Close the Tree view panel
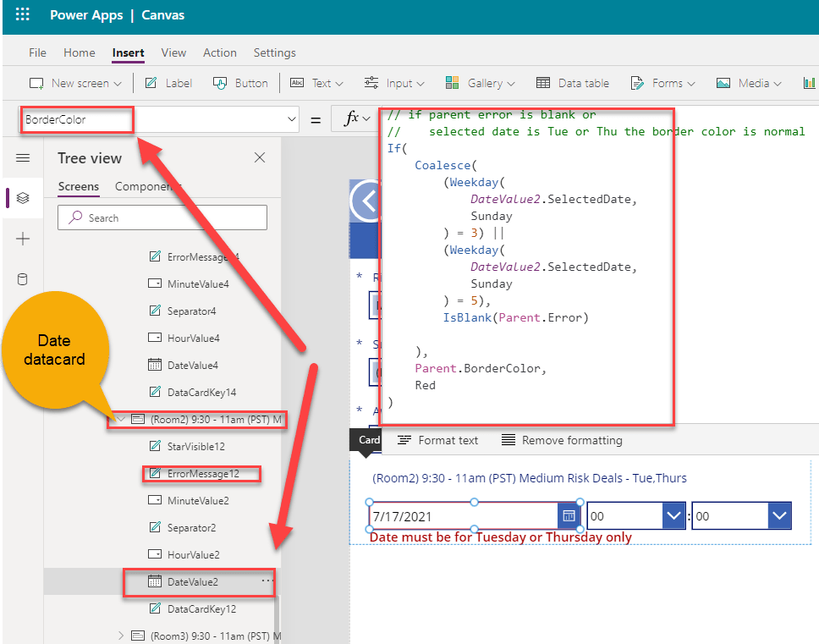The height and width of the screenshot is (644, 819). click(x=260, y=158)
